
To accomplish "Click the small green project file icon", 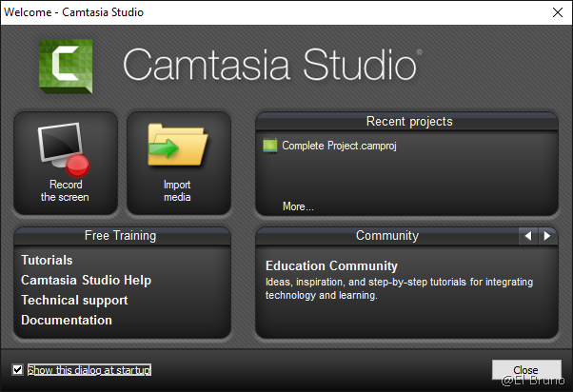I will pos(269,146).
